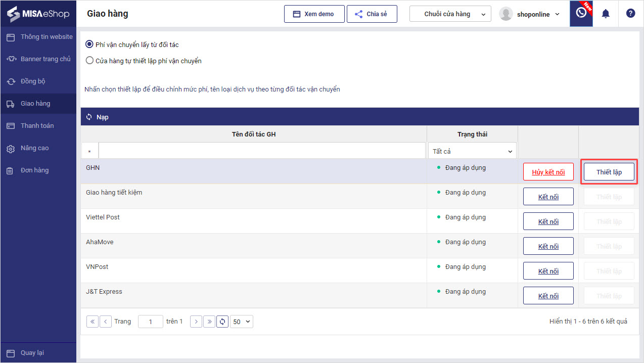
Task: Click the Trạng thái column header
Action: pyautogui.click(x=472, y=134)
